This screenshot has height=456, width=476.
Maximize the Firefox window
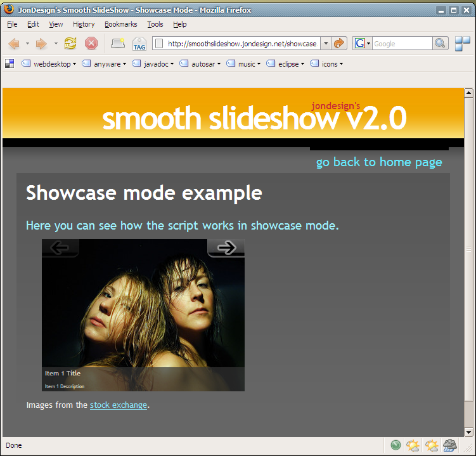tap(454, 10)
